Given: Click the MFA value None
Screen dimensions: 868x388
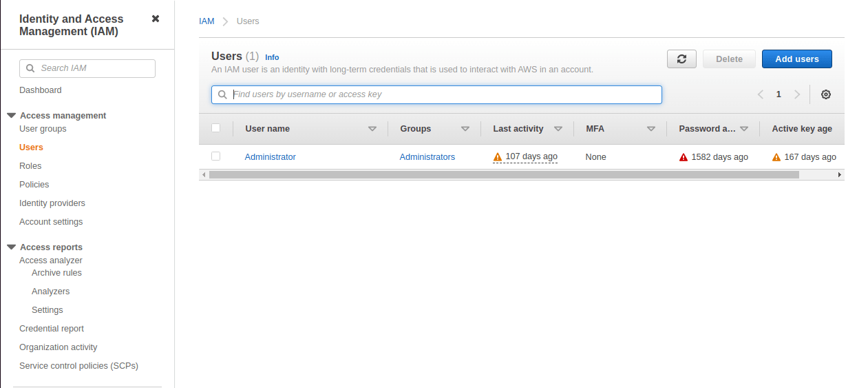Looking at the screenshot, I should tap(596, 157).
